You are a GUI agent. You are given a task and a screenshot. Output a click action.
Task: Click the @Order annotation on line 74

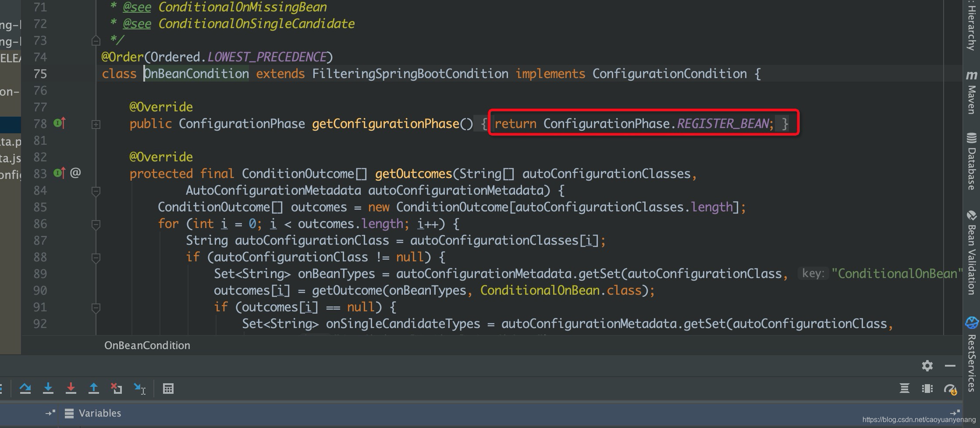point(123,57)
